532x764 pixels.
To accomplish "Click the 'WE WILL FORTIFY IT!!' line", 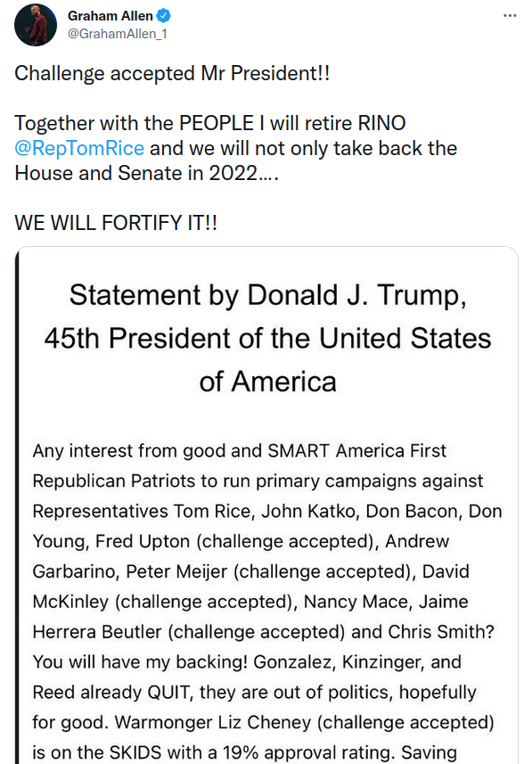I will pyautogui.click(x=116, y=223).
